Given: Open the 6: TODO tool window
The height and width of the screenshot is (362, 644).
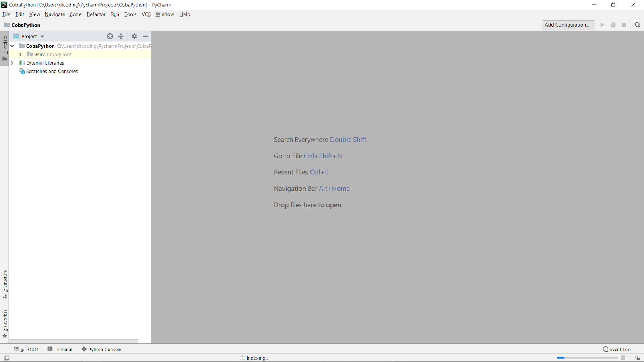Looking at the screenshot, I should click(x=26, y=349).
